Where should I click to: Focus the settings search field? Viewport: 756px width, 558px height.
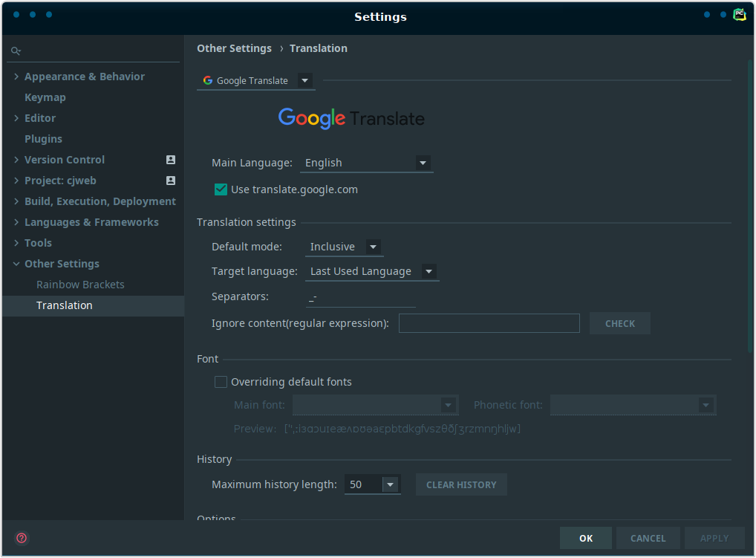tap(94, 51)
